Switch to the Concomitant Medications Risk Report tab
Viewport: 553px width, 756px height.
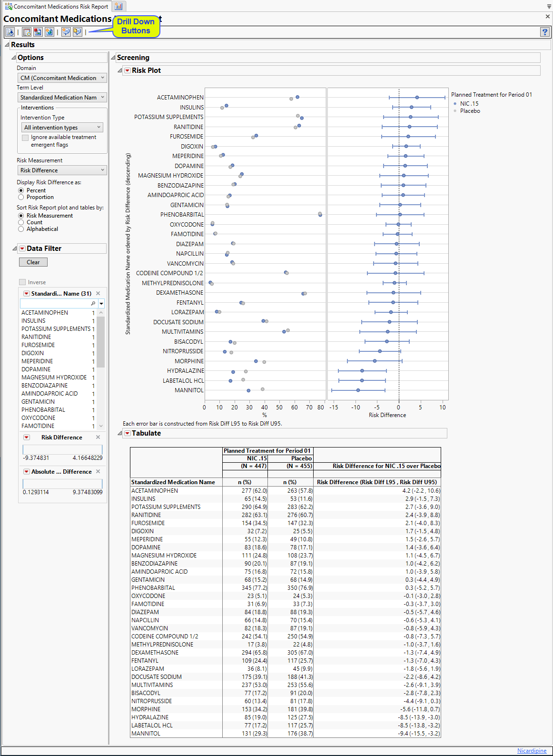tap(56, 6)
